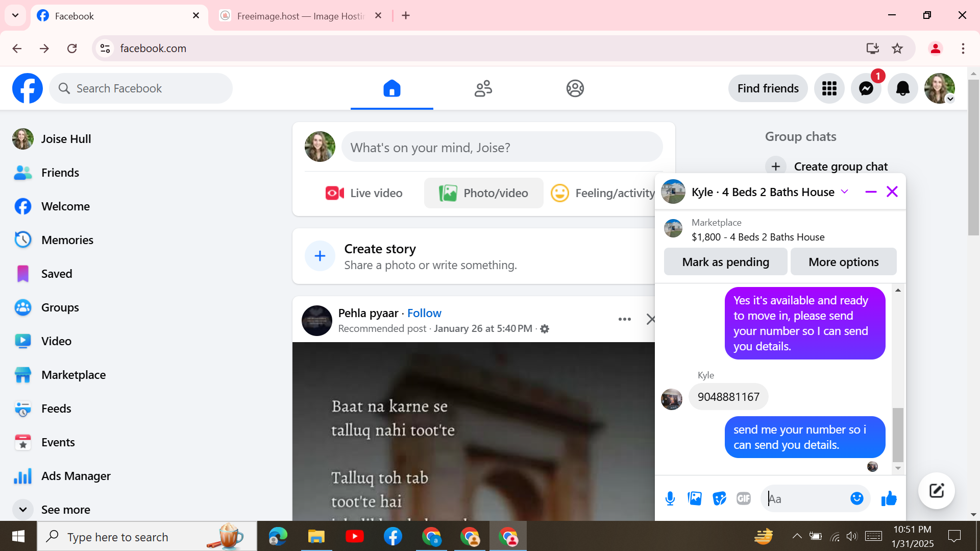This screenshot has height=551, width=980.
Task: Add a Photo/video to a post
Action: click(483, 193)
